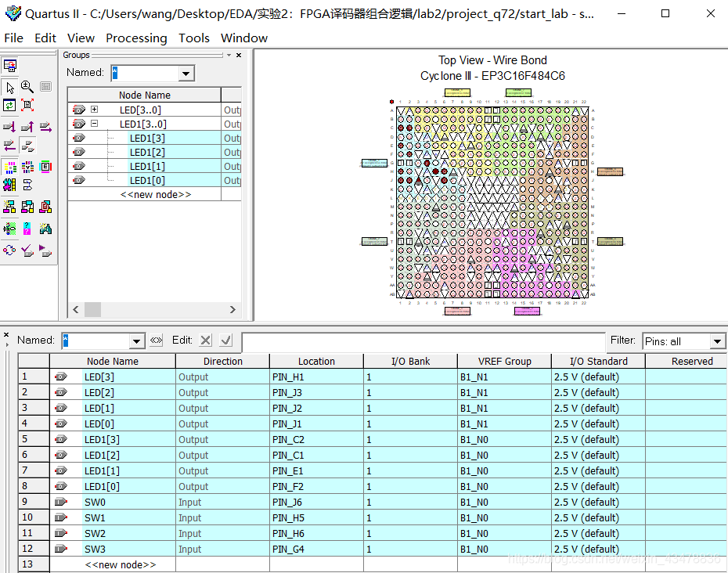Click the light-blue I/O bank label left of chip
This screenshot has width=728, height=573.
374,163
